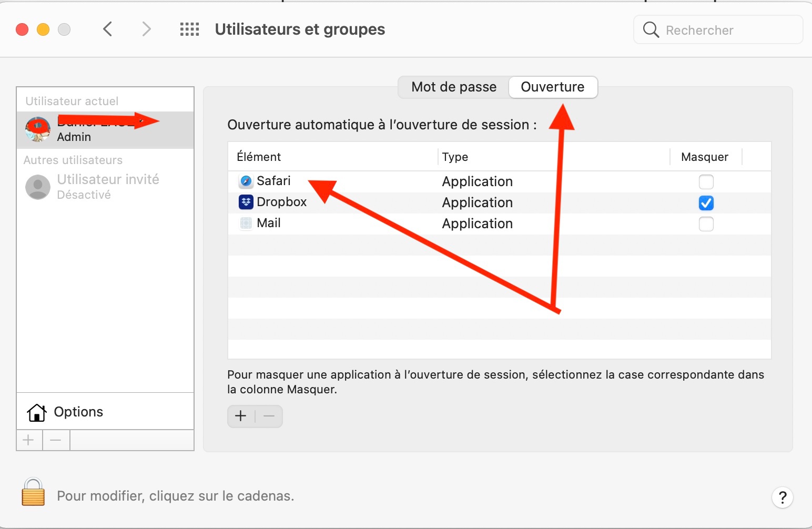Image resolution: width=812 pixels, height=529 pixels.
Task: Go back with the left chevron
Action: pos(108,29)
